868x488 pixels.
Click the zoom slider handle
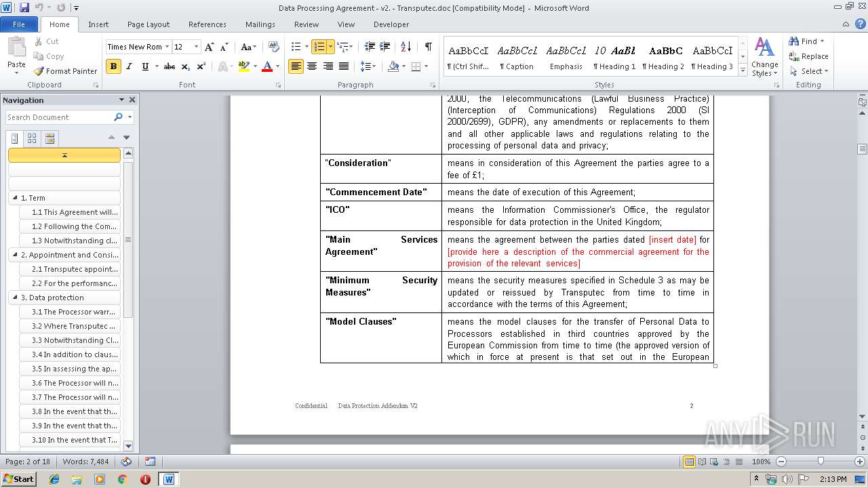[x=821, y=462]
